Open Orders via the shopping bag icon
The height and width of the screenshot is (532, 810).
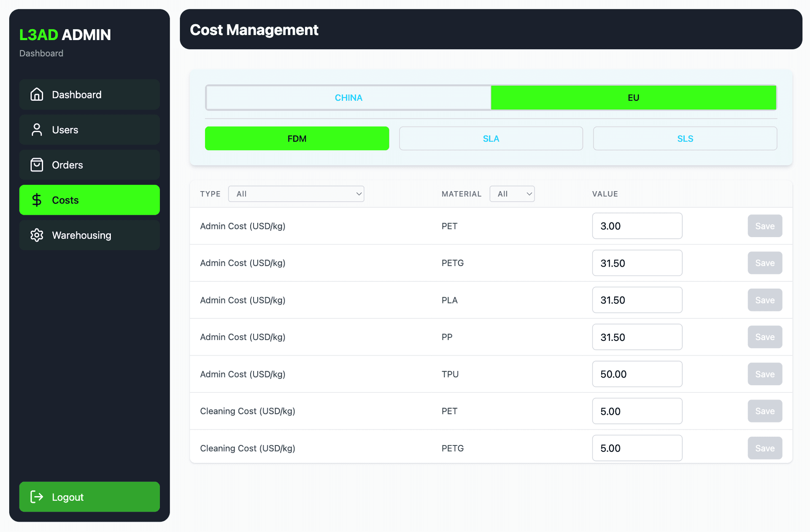[x=37, y=165]
